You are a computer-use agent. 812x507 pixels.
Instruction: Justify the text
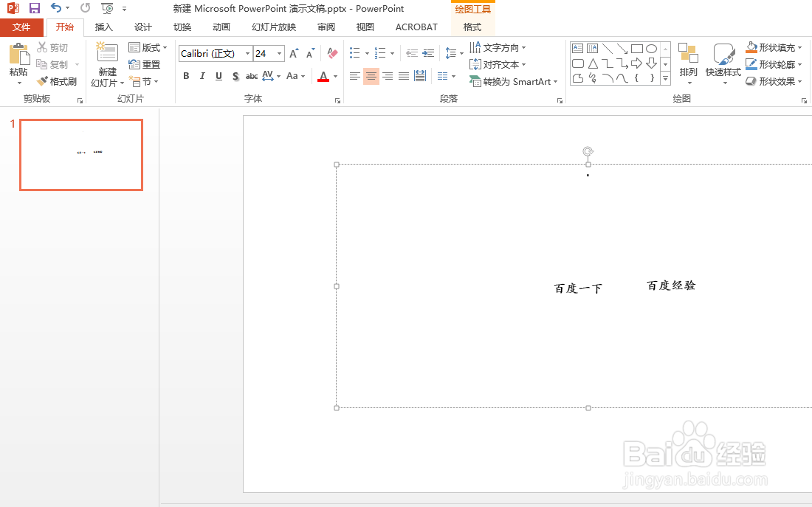(403, 76)
